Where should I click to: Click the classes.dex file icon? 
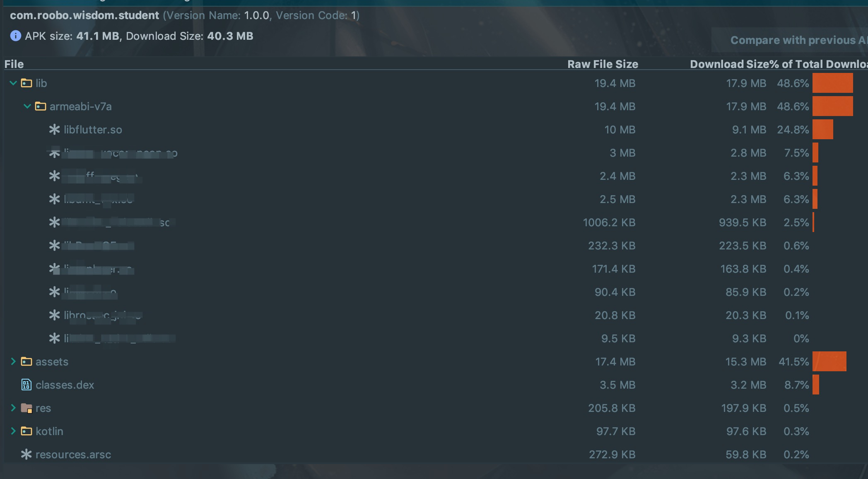pos(27,385)
